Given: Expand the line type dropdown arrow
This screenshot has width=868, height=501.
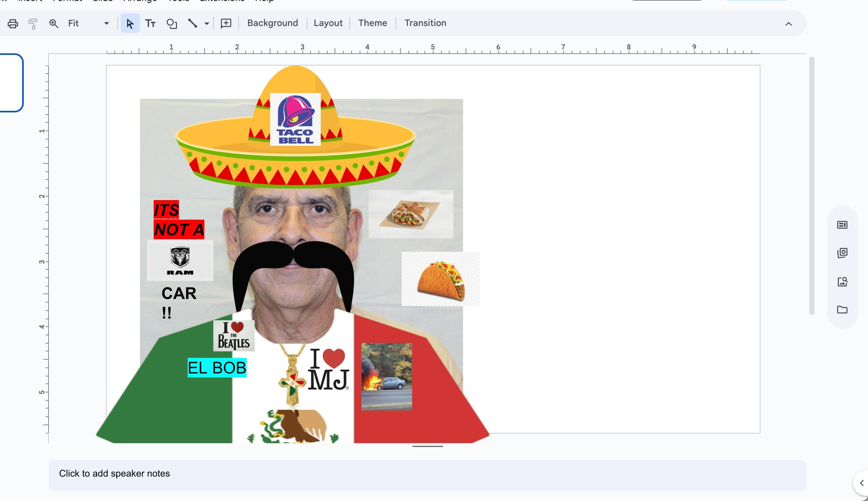Looking at the screenshot, I should (207, 23).
